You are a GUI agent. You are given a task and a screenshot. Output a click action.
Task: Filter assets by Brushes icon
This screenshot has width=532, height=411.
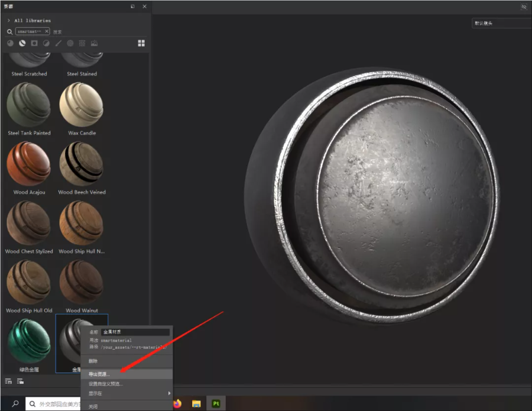click(x=59, y=43)
